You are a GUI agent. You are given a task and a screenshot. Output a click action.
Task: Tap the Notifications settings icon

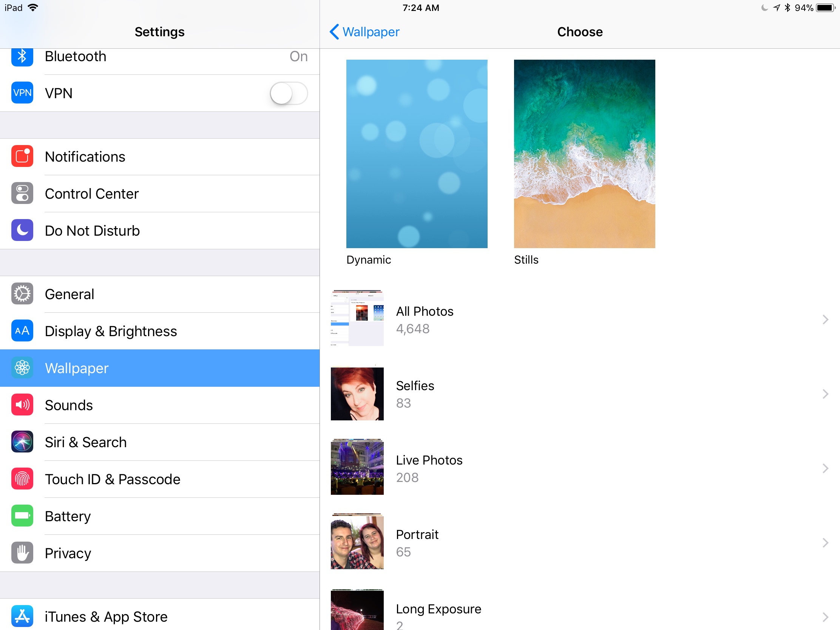[22, 156]
